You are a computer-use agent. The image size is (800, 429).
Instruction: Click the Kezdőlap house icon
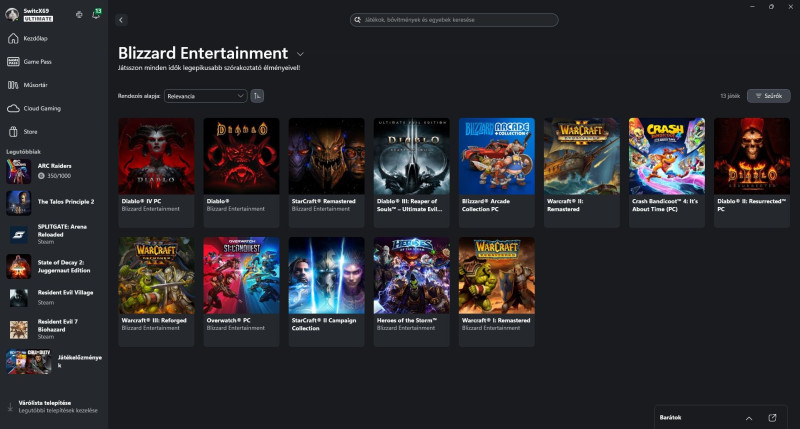pos(13,38)
